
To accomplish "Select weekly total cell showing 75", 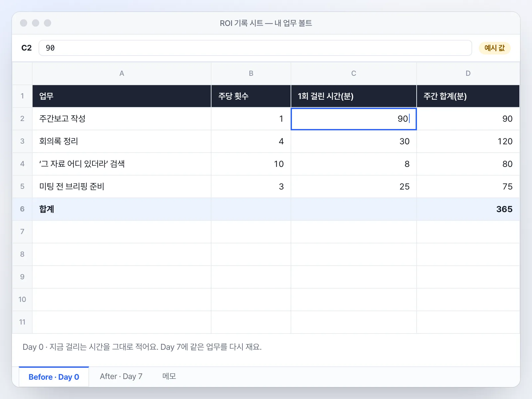I will 468,187.
